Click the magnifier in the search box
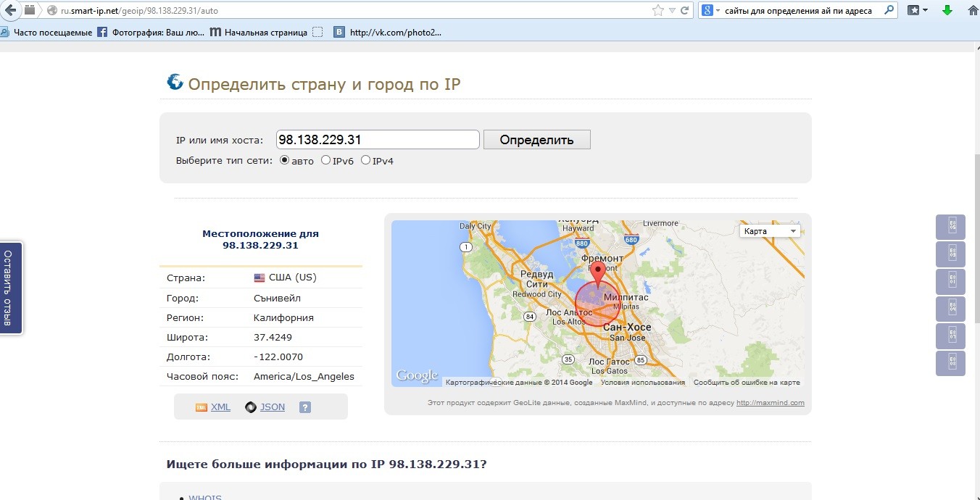 coord(889,11)
